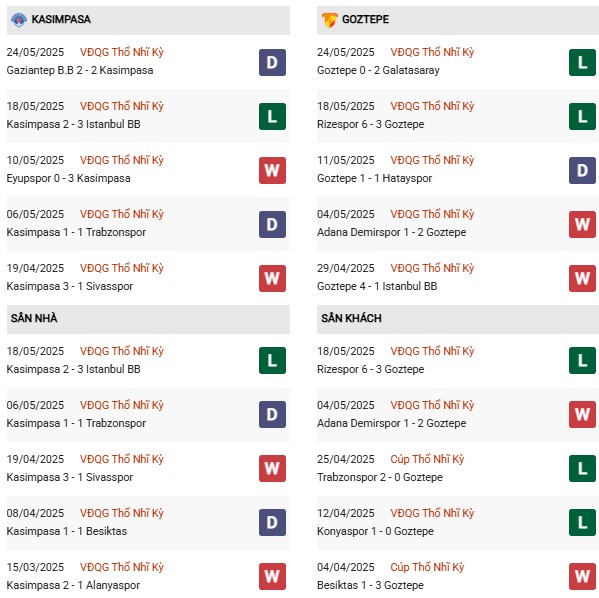
Task: Click W badge for Kasimpasa 2-1 Alanyaspor
Action: (272, 576)
